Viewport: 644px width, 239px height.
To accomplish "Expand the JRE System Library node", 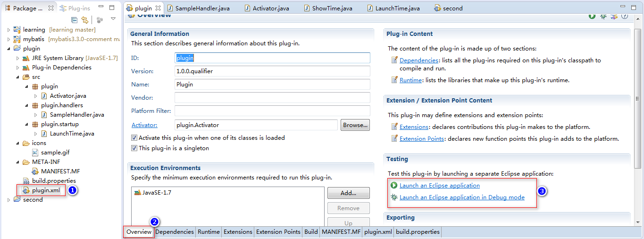I will click(x=17, y=58).
